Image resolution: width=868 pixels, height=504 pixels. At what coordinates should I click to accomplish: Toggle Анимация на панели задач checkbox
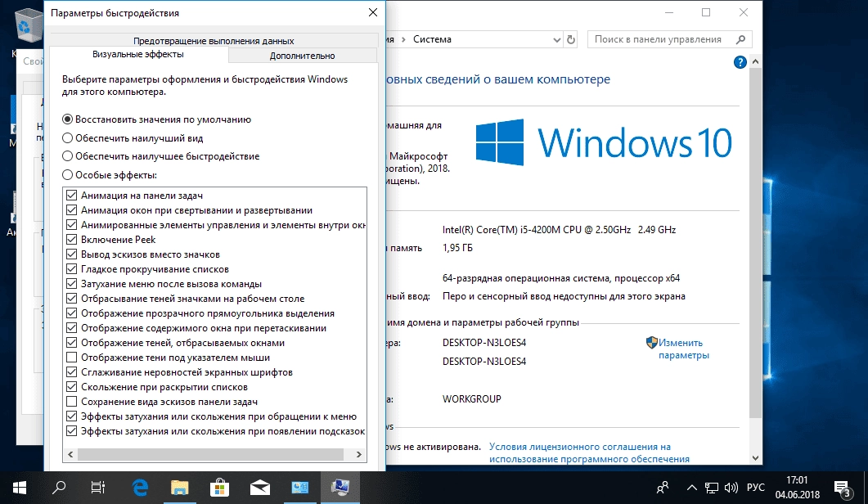(71, 195)
